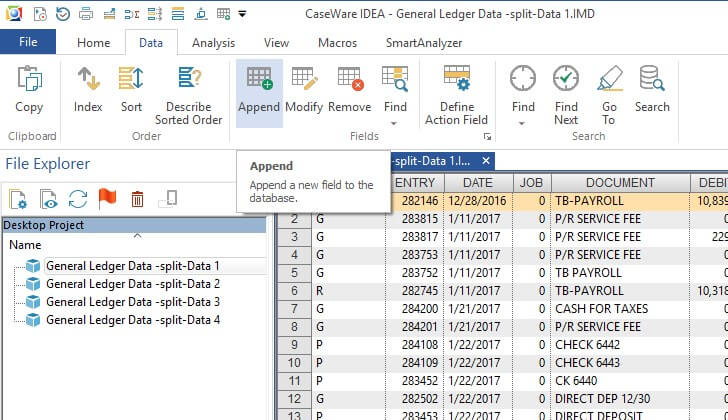Click the refresh icon in File Explorer

coord(78,199)
